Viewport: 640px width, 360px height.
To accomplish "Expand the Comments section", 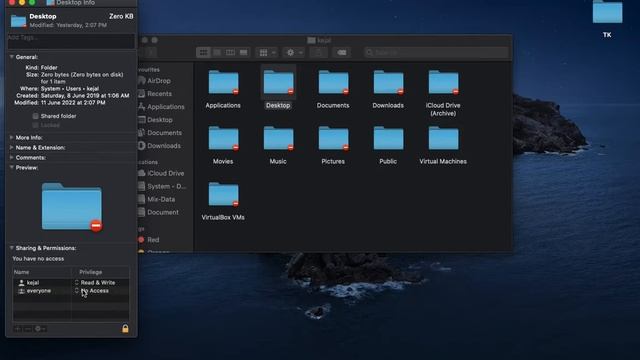I will coord(11,158).
